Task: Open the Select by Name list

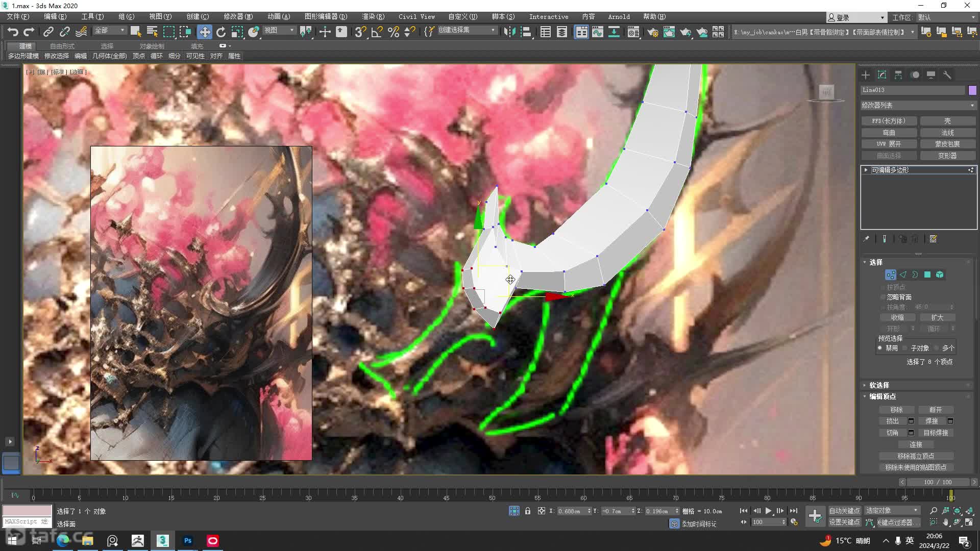Action: coord(152,32)
